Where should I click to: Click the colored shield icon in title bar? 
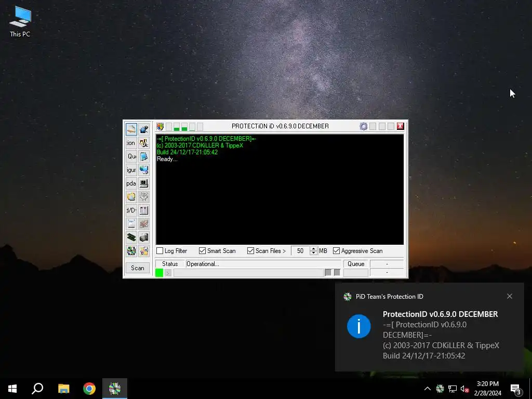coord(160,127)
